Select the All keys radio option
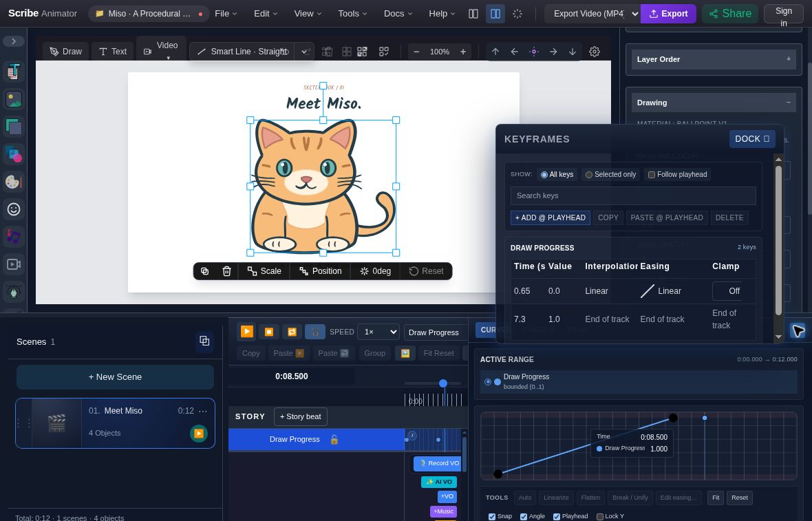The image size is (812, 521). tap(557, 175)
